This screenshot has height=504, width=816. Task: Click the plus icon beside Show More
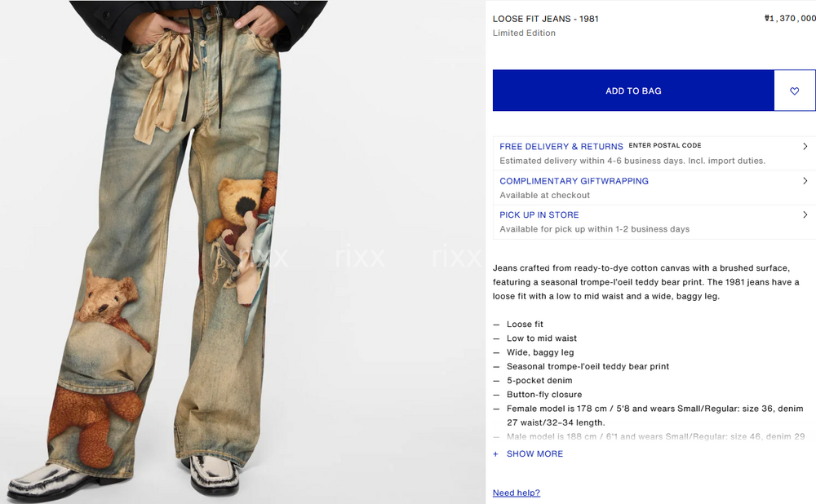click(495, 454)
